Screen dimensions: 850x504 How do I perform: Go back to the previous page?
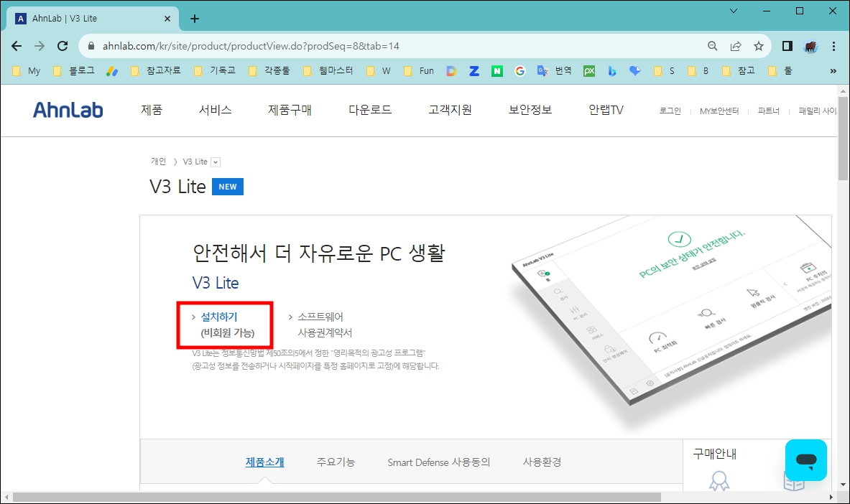click(x=17, y=46)
